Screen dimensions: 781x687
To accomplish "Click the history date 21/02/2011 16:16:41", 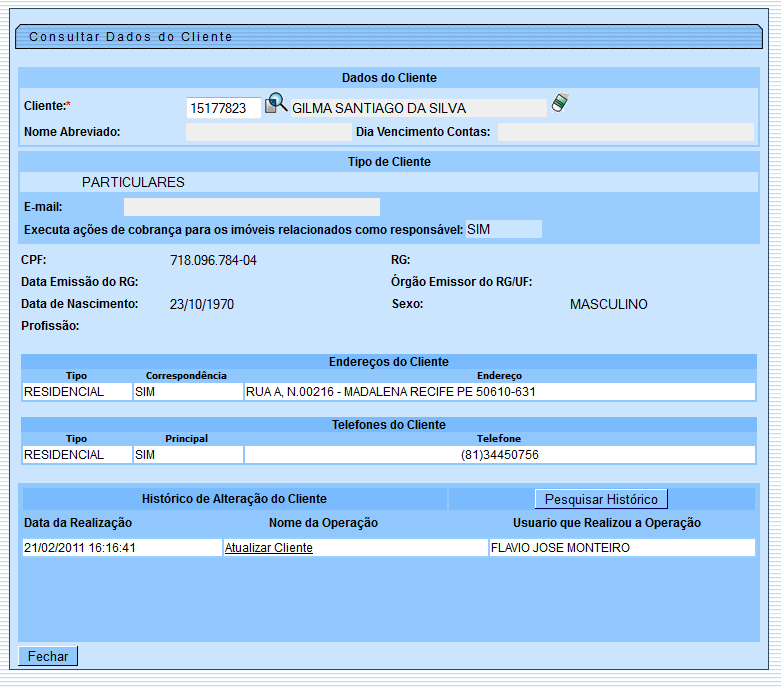I will pos(80,548).
